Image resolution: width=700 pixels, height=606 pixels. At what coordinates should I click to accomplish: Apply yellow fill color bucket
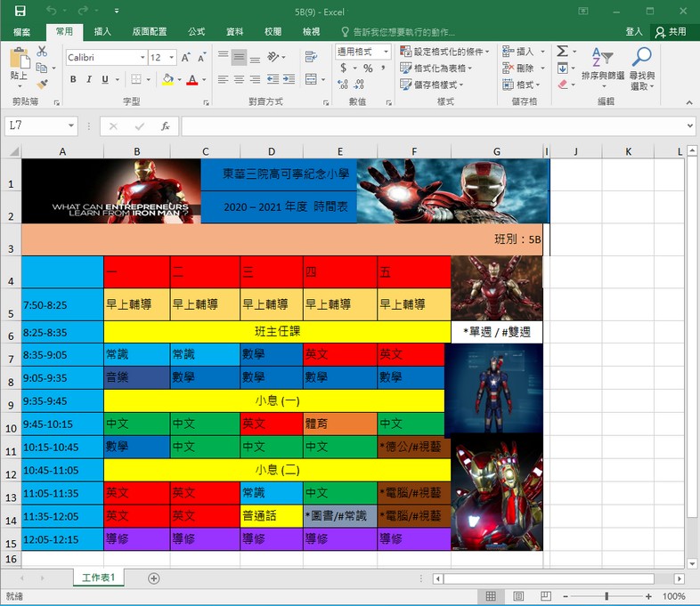coord(167,79)
